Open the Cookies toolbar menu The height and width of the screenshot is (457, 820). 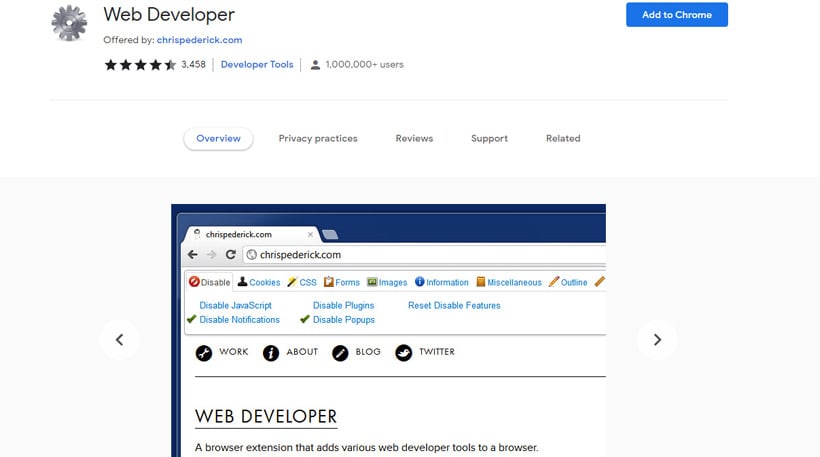pyautogui.click(x=259, y=282)
